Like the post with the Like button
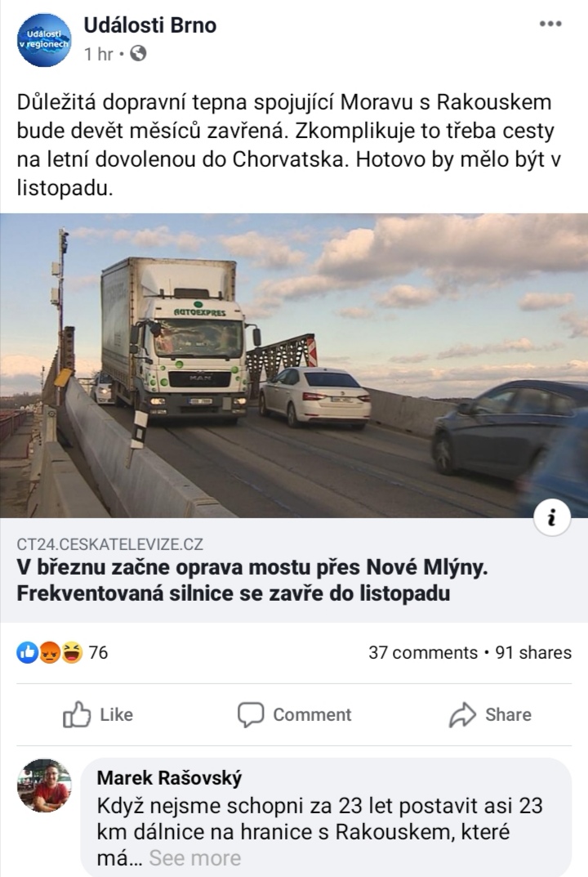The height and width of the screenshot is (877, 588). 98,714
